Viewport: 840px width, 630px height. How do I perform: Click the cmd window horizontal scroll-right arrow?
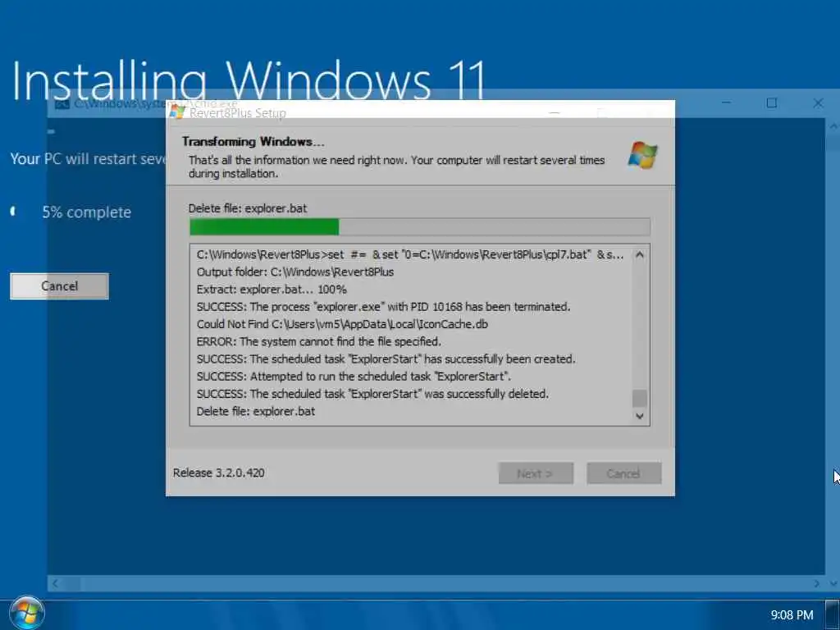coord(817,583)
